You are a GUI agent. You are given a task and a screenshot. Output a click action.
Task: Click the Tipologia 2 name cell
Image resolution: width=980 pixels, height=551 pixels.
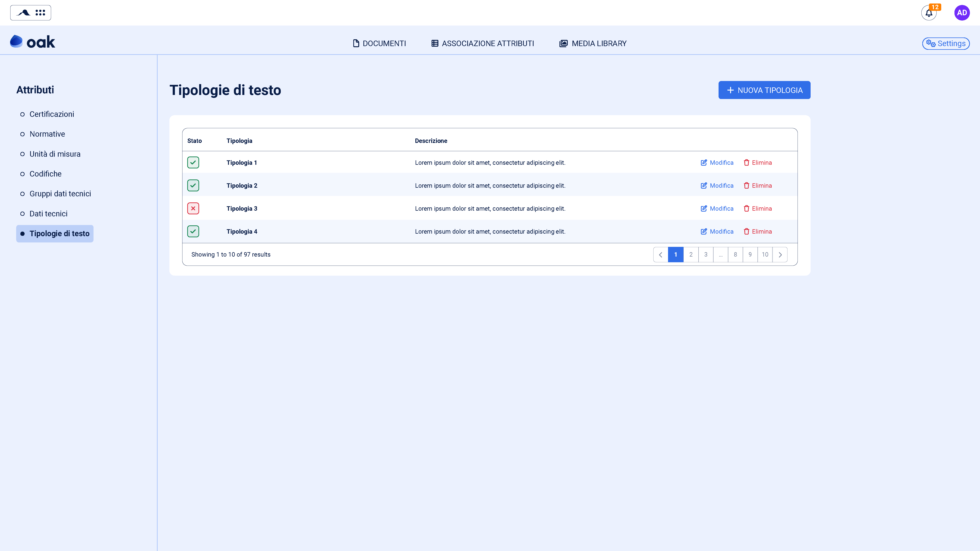(x=242, y=186)
